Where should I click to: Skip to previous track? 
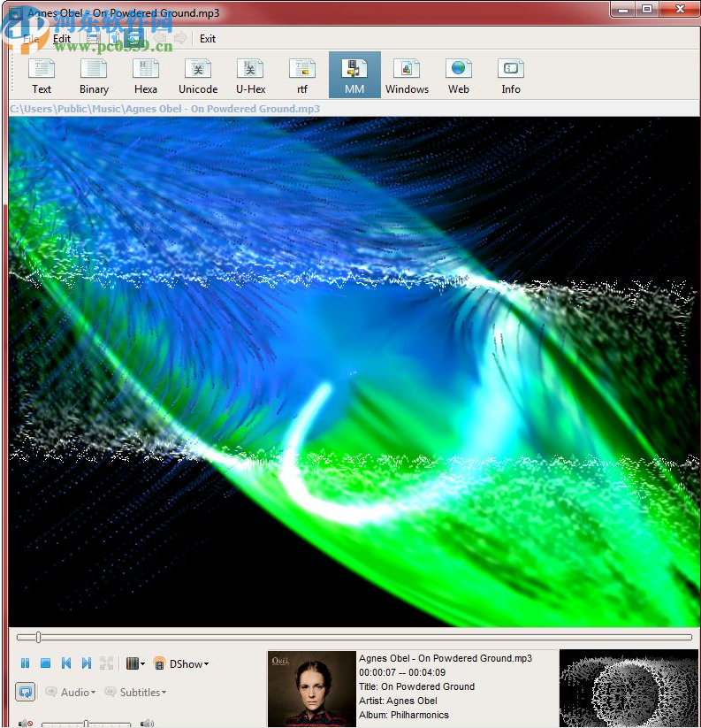coord(66,663)
